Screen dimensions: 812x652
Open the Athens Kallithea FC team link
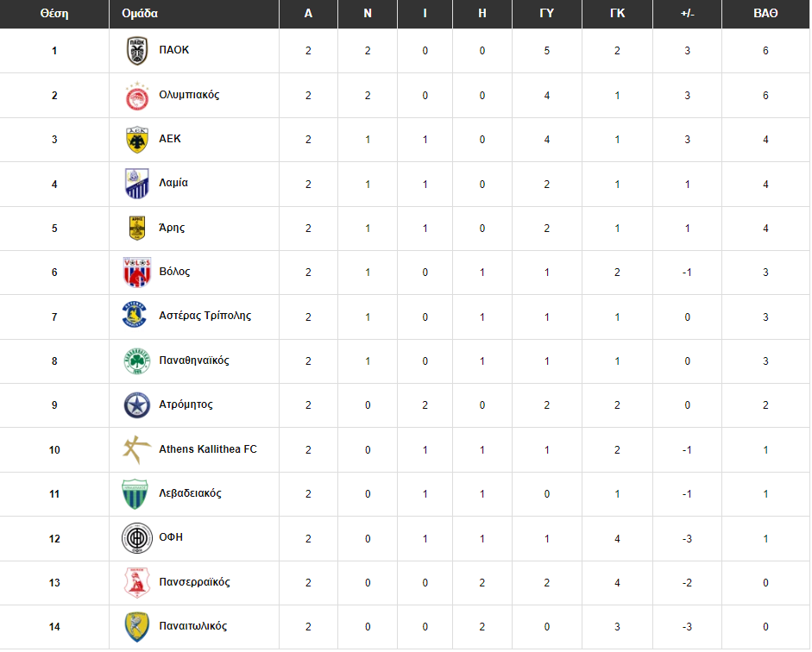click(x=208, y=449)
